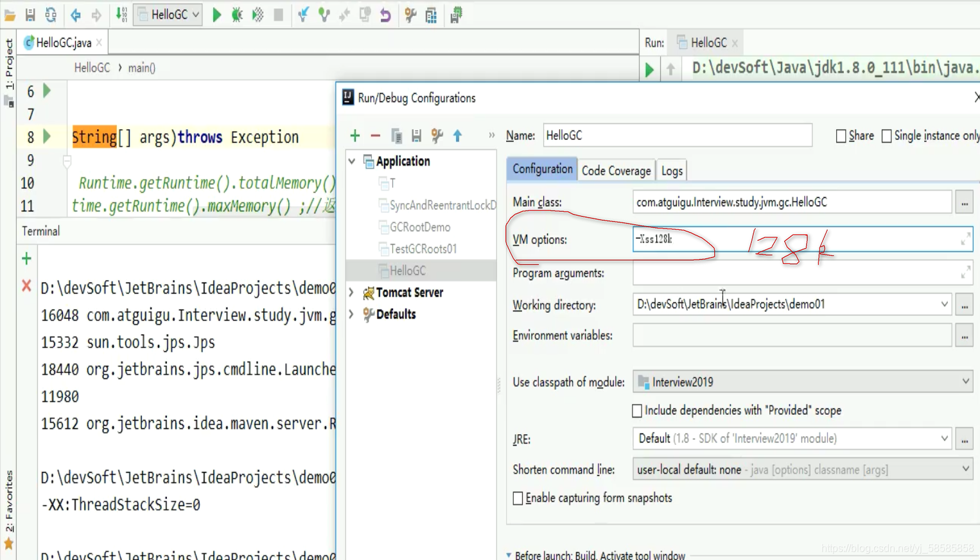Select SyncAndReentrantLockD configuration in tree
The width and height of the screenshot is (980, 560).
[x=437, y=206]
